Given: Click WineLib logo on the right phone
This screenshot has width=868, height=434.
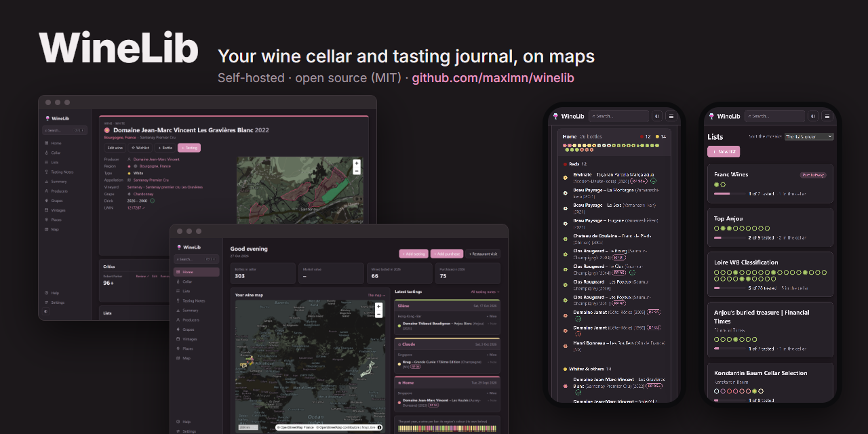Looking at the screenshot, I should point(724,116).
